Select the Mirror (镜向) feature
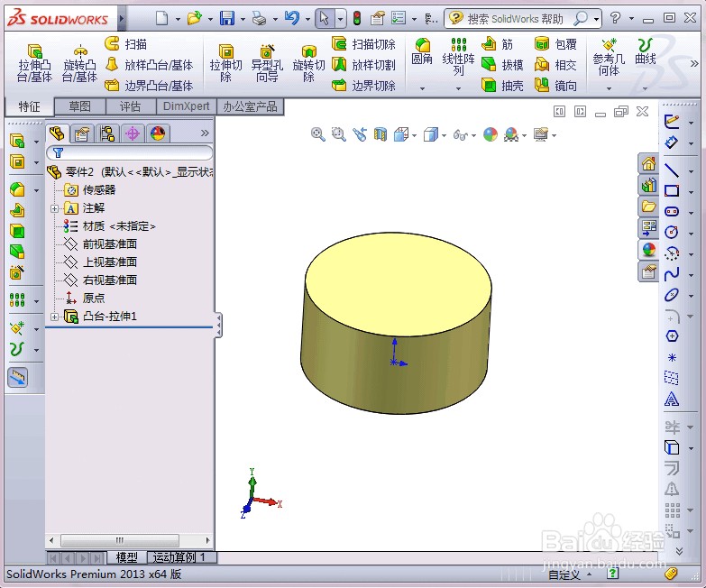The image size is (706, 588). click(x=555, y=85)
